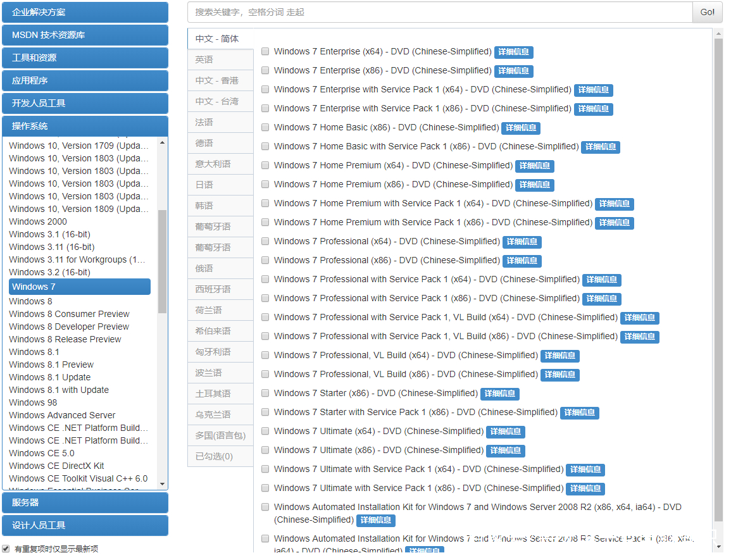Select Windows 8 Developer Preview item
This screenshot has height=560, width=731.
coord(69,327)
